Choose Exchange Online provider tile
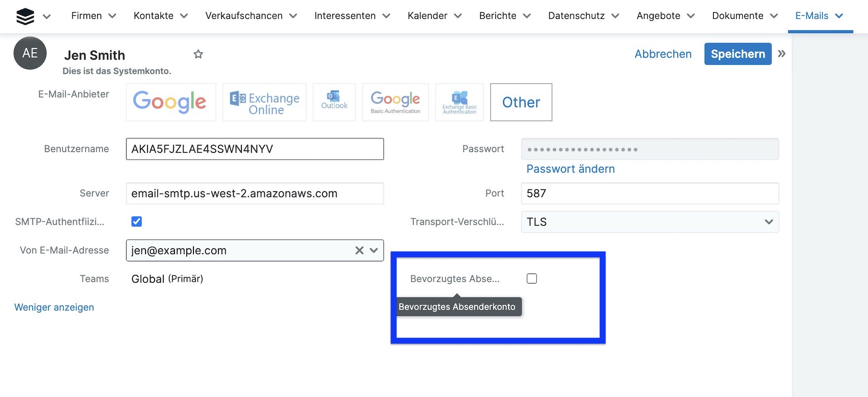Screen dimensions: 868x397 264,102
